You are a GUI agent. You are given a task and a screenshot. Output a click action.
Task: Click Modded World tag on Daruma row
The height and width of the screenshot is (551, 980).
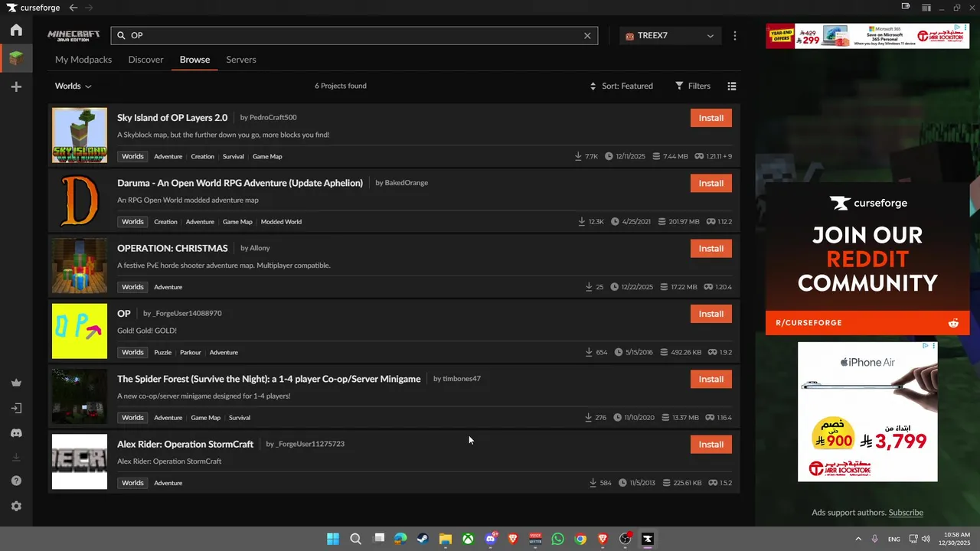[x=281, y=222]
